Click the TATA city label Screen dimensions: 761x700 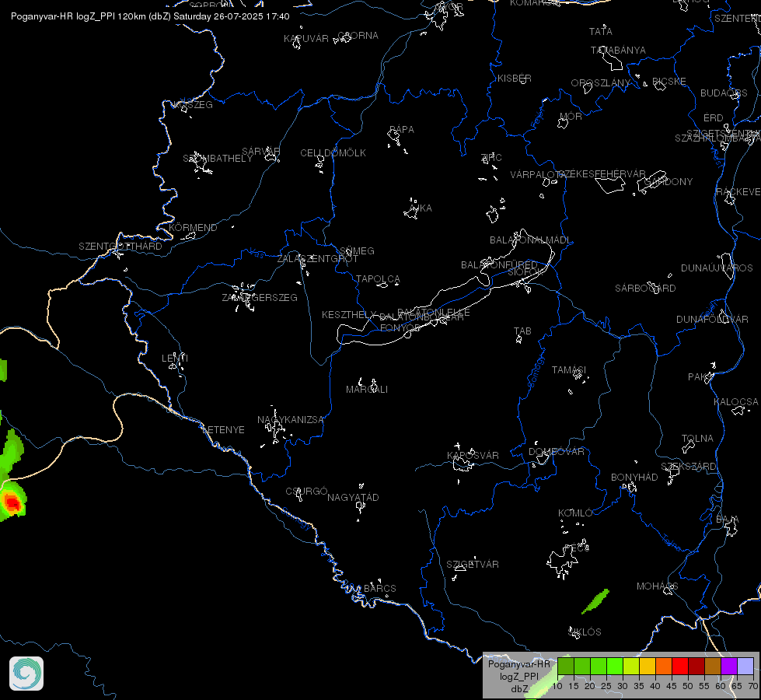[600, 32]
